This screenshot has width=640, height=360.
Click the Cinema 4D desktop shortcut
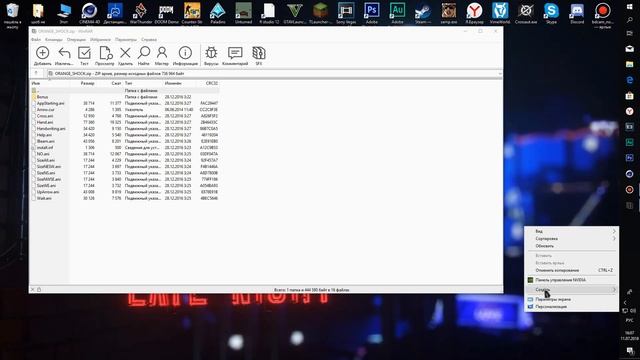pos(89,13)
